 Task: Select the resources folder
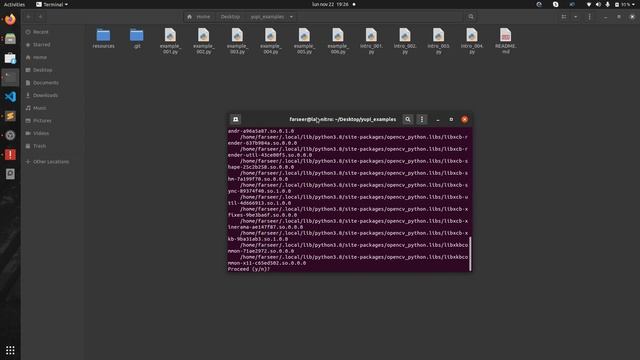103,38
